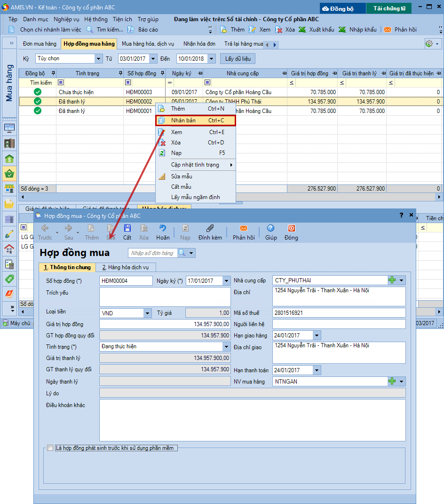
Task: Open the Hạn giao hàng date picker arrow
Action: click(x=317, y=336)
